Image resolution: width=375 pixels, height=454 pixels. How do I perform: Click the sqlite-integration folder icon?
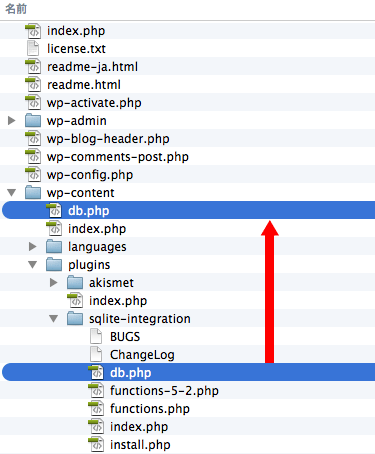coord(75,319)
